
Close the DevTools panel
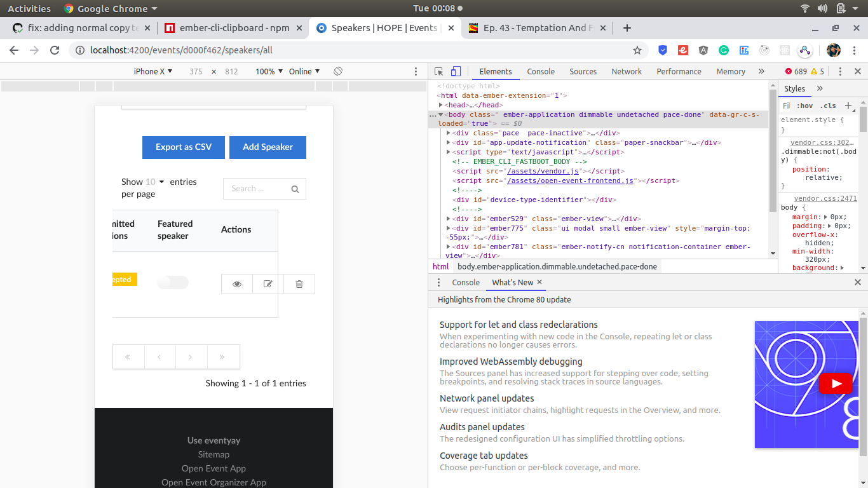(858, 71)
